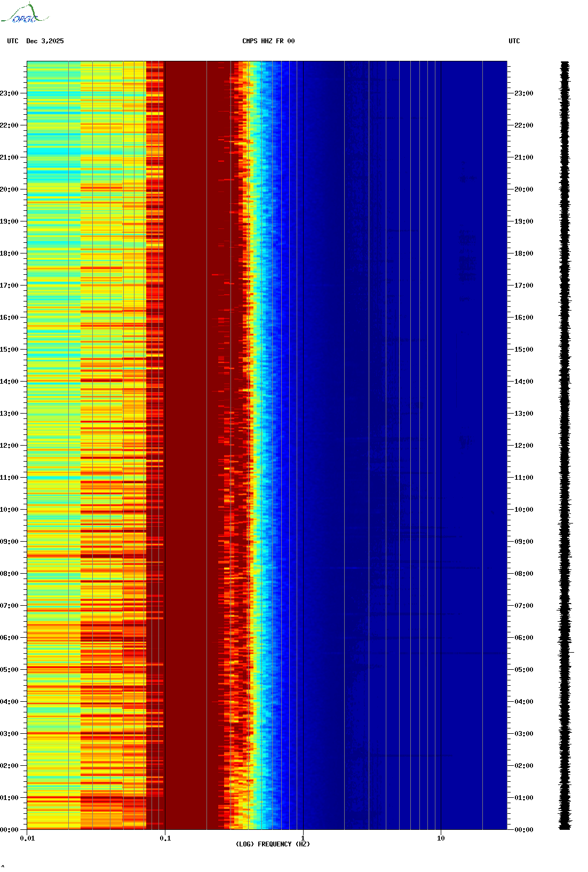Click the right-axis 03:00 time label

point(524,734)
